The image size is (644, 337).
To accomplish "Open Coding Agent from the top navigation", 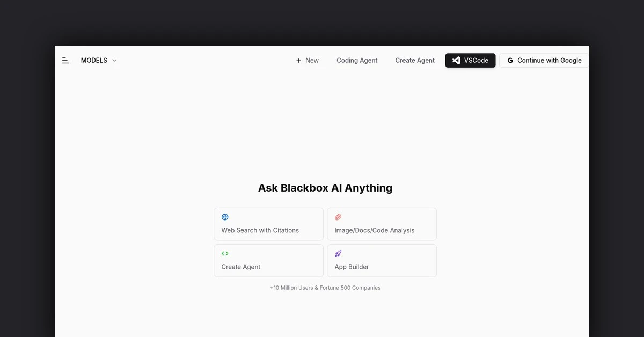I will pos(356,60).
